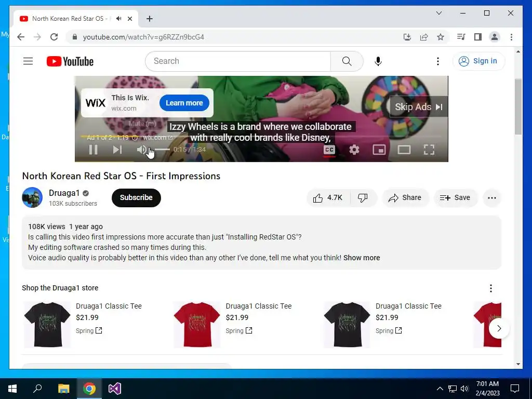Open media controls icon in toolbar
532x399 pixels.
tap(461, 37)
